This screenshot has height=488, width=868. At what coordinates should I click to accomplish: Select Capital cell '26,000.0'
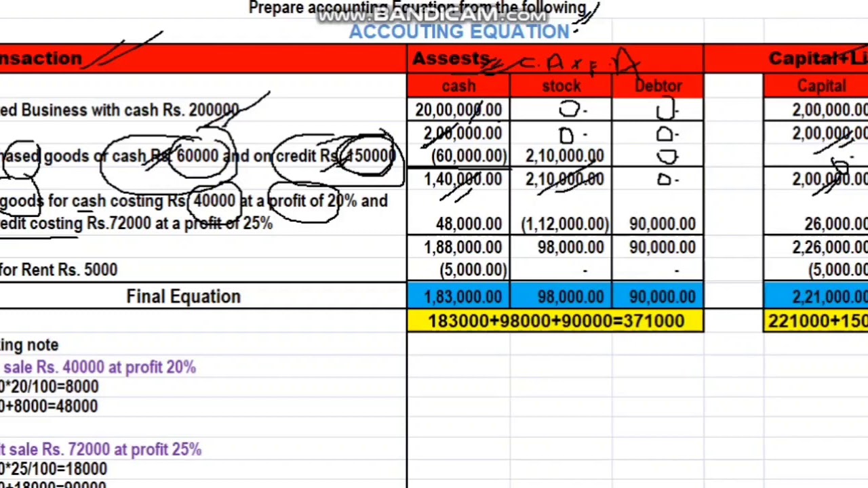(x=816, y=224)
